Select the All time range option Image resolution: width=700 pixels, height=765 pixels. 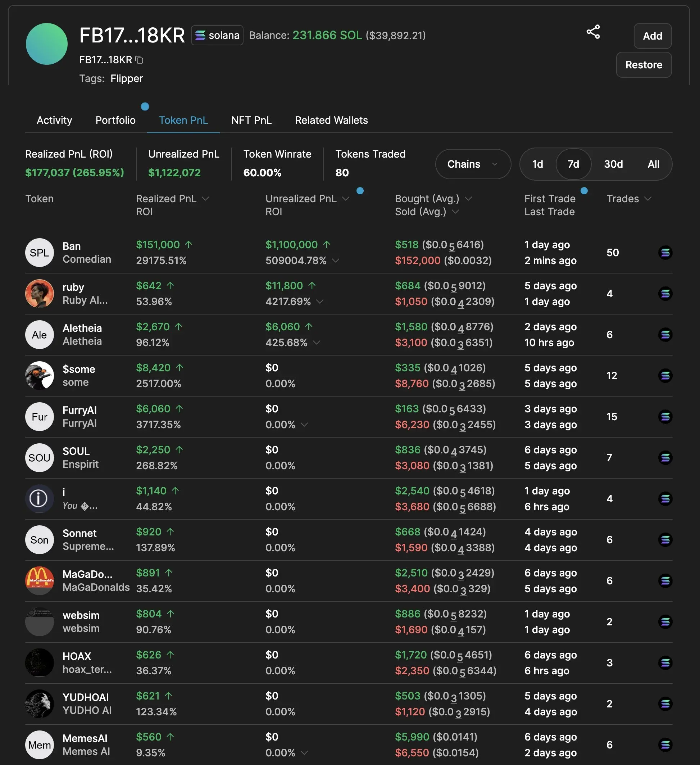653,164
